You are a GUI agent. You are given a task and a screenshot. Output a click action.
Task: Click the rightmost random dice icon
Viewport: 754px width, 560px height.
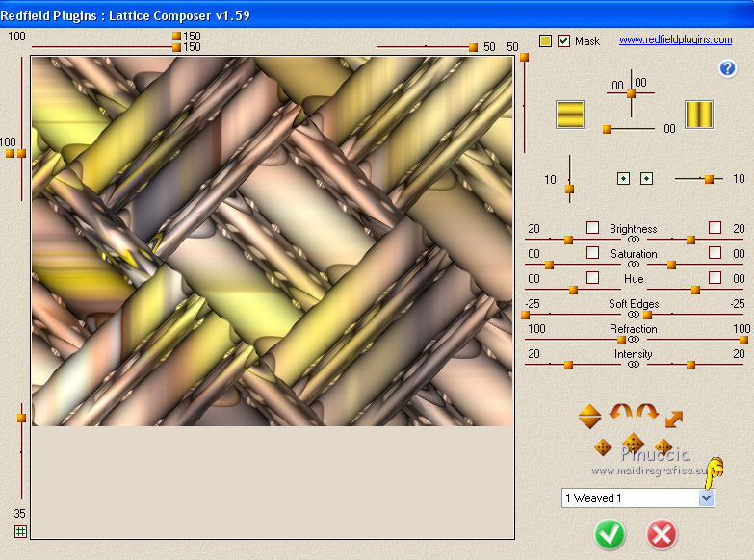663,446
